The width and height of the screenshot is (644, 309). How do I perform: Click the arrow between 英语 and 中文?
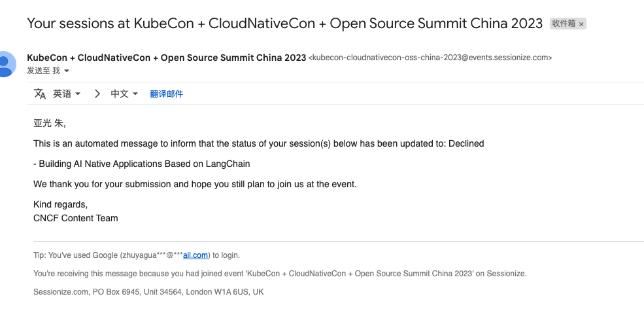(97, 94)
